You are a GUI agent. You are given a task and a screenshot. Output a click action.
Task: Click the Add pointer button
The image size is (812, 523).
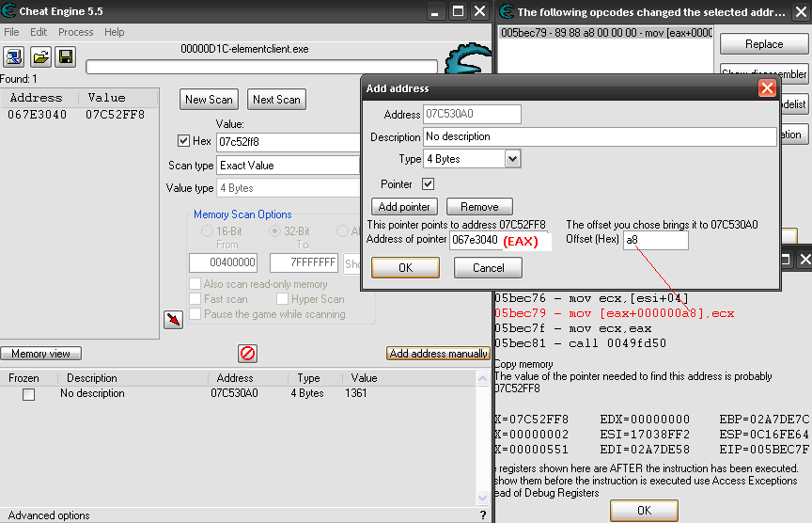click(x=404, y=207)
